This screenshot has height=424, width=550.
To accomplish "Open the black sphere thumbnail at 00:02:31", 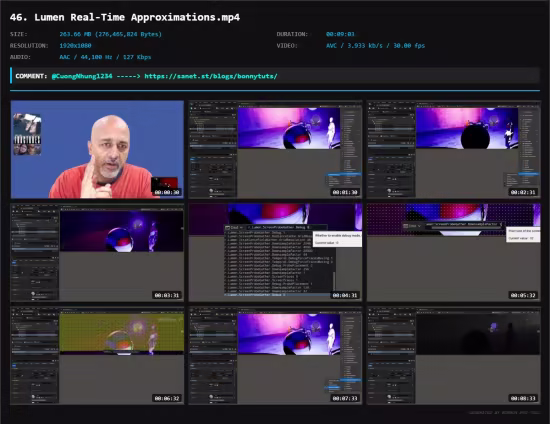I will [454, 149].
